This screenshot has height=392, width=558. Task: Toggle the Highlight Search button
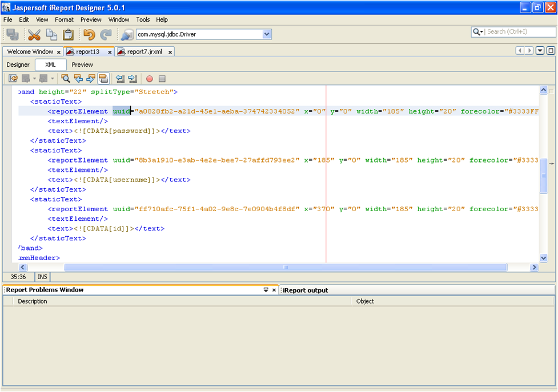pos(103,79)
